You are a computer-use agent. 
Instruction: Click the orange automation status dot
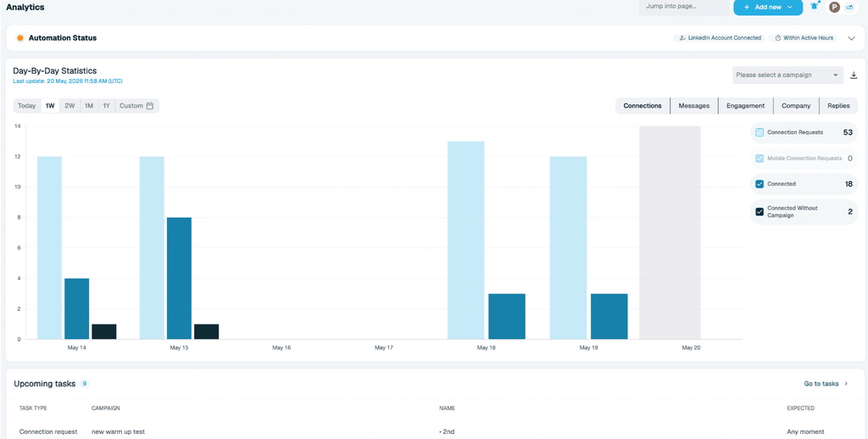tap(20, 38)
